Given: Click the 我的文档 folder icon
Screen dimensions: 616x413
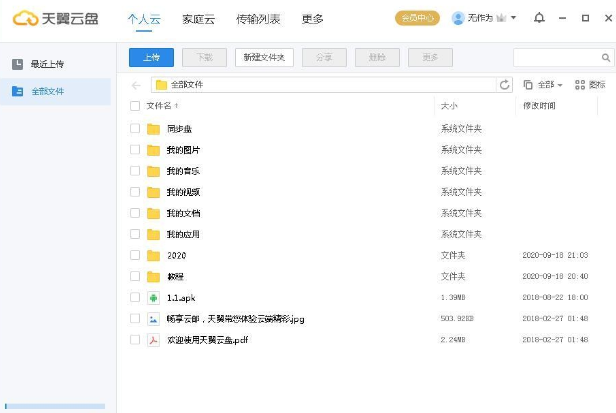Looking at the screenshot, I should tap(153, 213).
